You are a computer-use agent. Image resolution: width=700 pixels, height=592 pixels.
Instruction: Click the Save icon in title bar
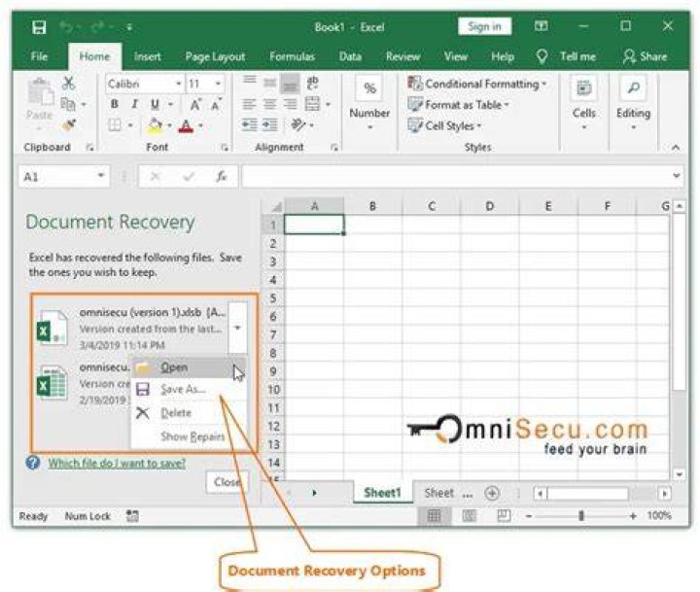tap(39, 27)
